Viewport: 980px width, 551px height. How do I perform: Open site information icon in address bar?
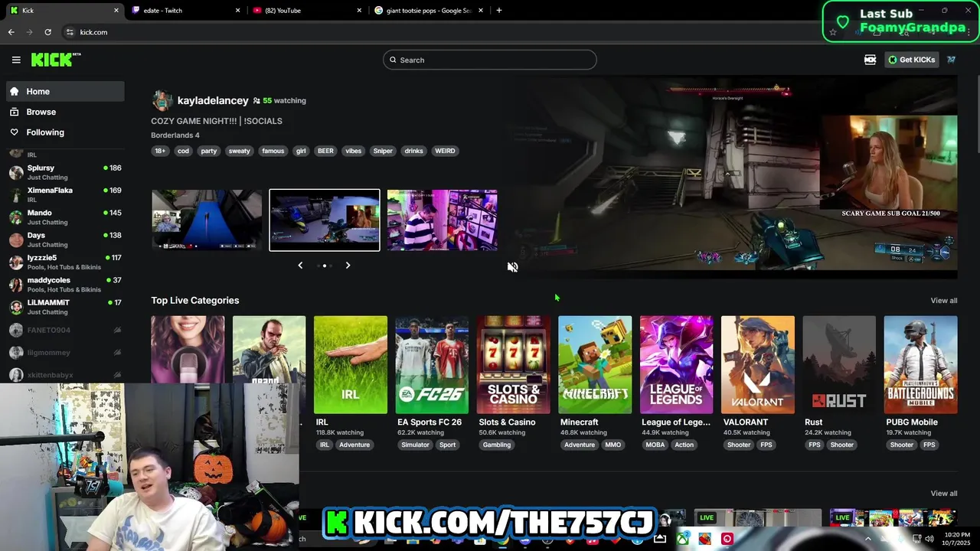click(70, 32)
